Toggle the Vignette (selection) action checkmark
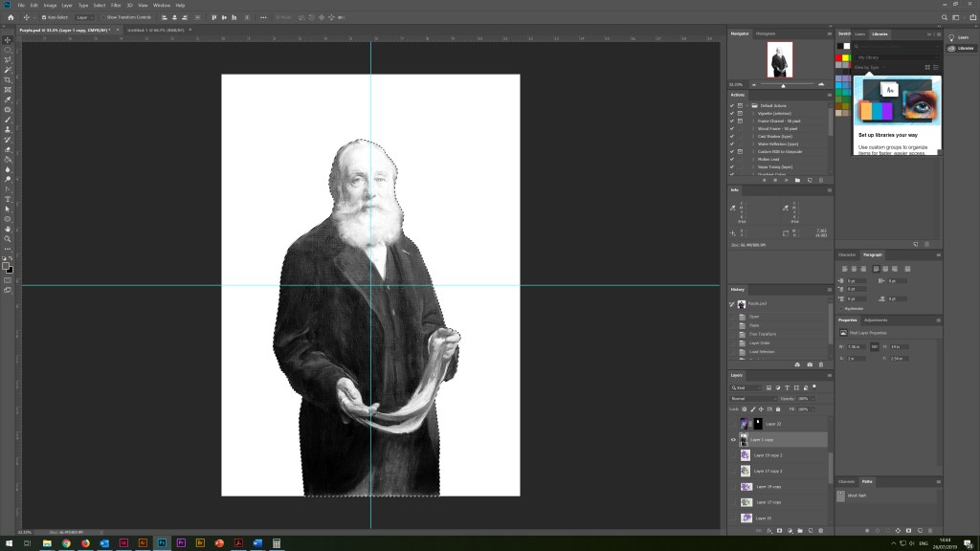 click(x=732, y=113)
